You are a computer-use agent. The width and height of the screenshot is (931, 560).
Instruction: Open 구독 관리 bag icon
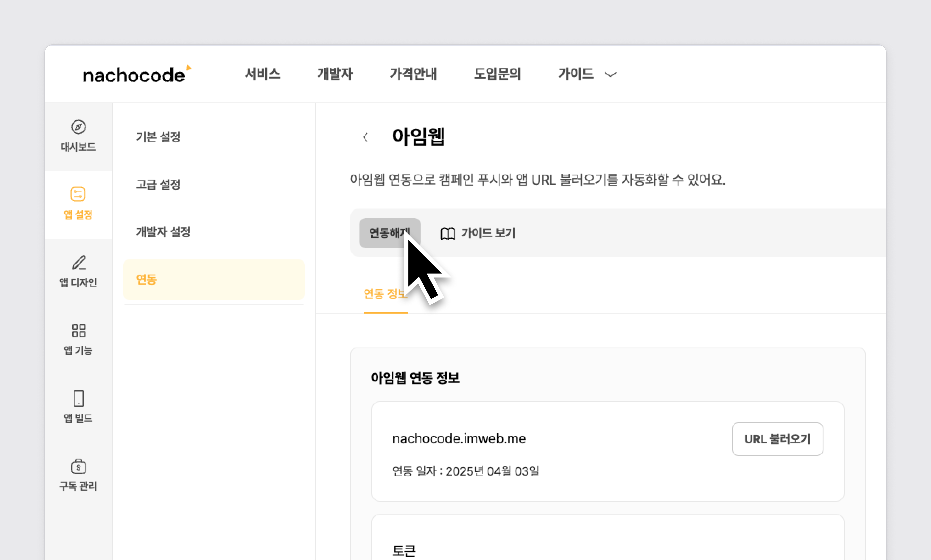coord(78,466)
